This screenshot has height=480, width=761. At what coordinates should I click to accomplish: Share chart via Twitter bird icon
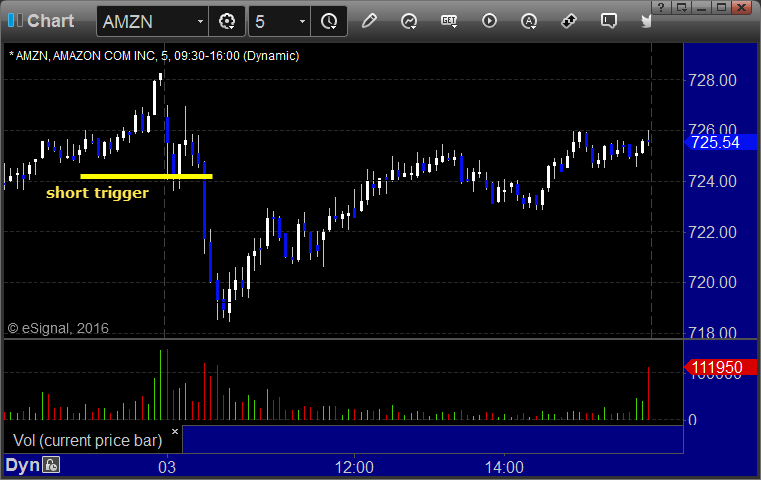(x=646, y=21)
